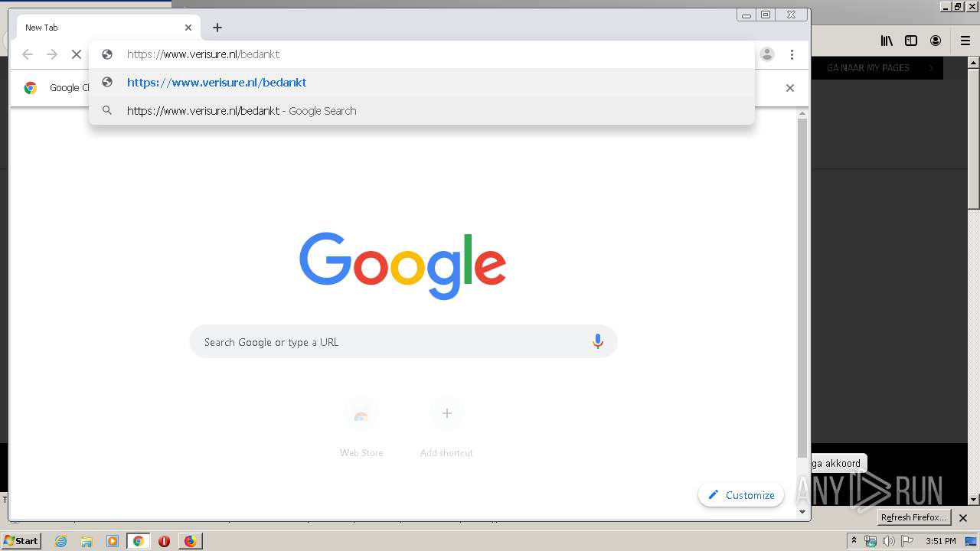980x551 pixels.
Task: Open Firefox account icon
Action: pos(936,41)
